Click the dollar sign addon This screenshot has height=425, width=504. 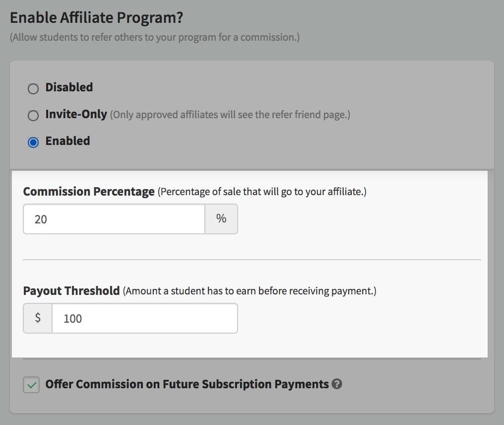[x=38, y=318]
